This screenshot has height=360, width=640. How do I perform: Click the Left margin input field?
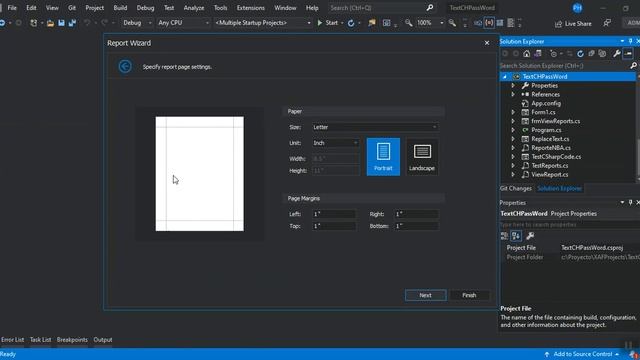(334, 214)
